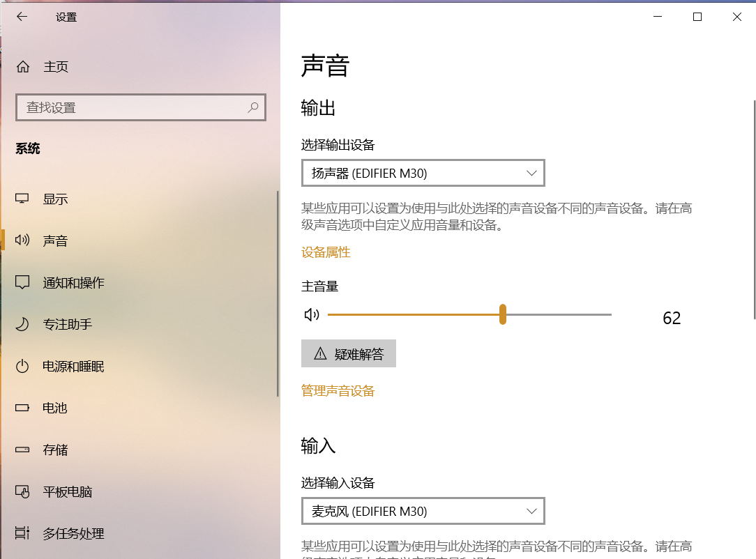Click the 电源和睡眠 power icon
756x559 pixels.
click(22, 366)
